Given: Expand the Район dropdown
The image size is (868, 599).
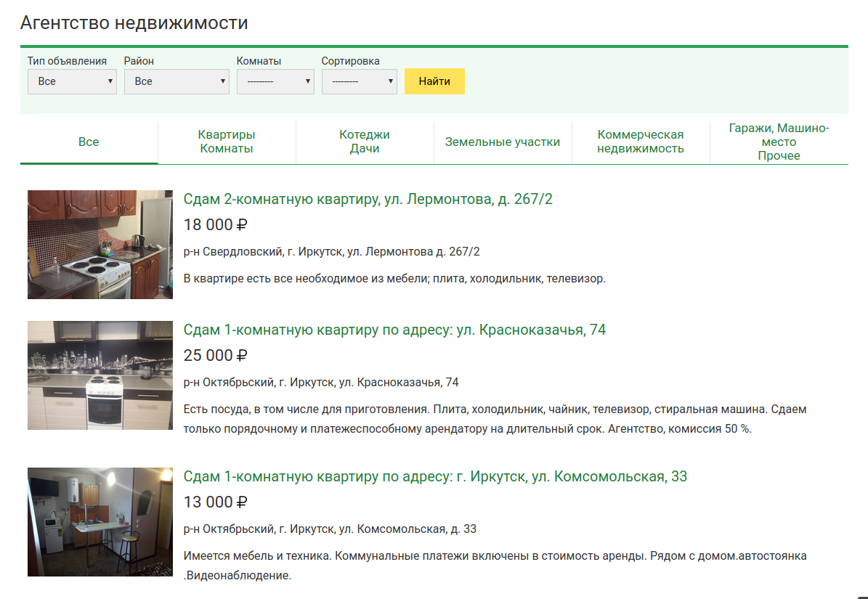Looking at the screenshot, I should pyautogui.click(x=177, y=81).
